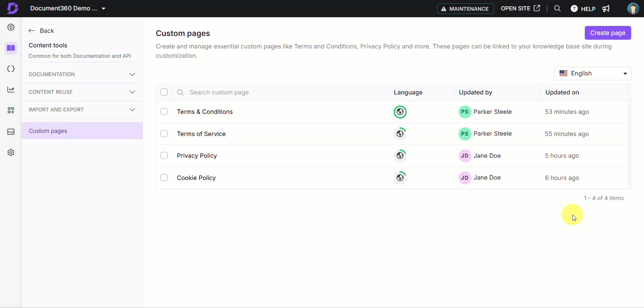This screenshot has width=644, height=308.
Task: Open the dashboard gauge sidebar icon
Action: [11, 27]
